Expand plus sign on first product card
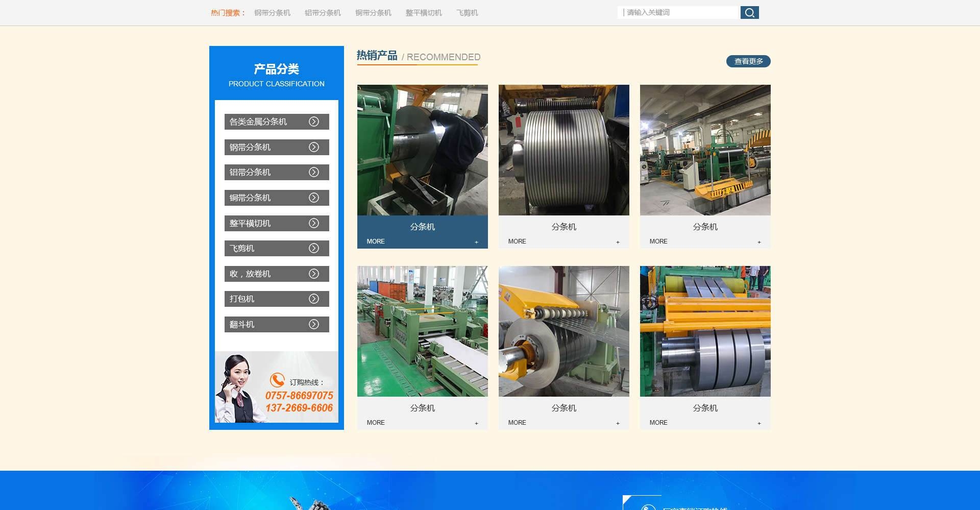Viewport: 980px width, 510px height. 476,242
